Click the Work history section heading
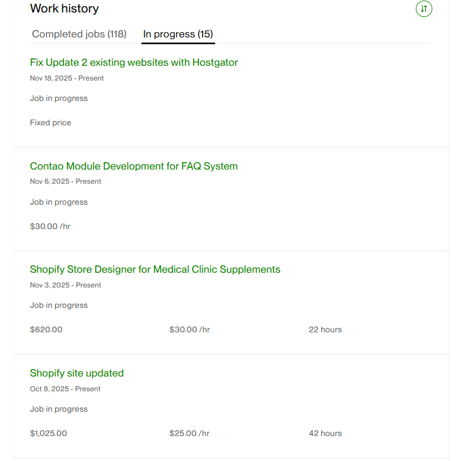This screenshot has height=461, width=476. pyautogui.click(x=64, y=9)
